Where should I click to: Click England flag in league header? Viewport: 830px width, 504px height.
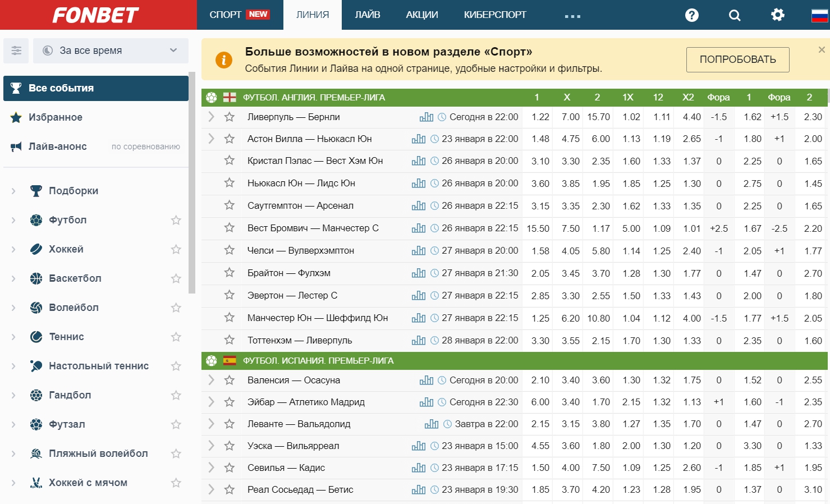point(230,98)
